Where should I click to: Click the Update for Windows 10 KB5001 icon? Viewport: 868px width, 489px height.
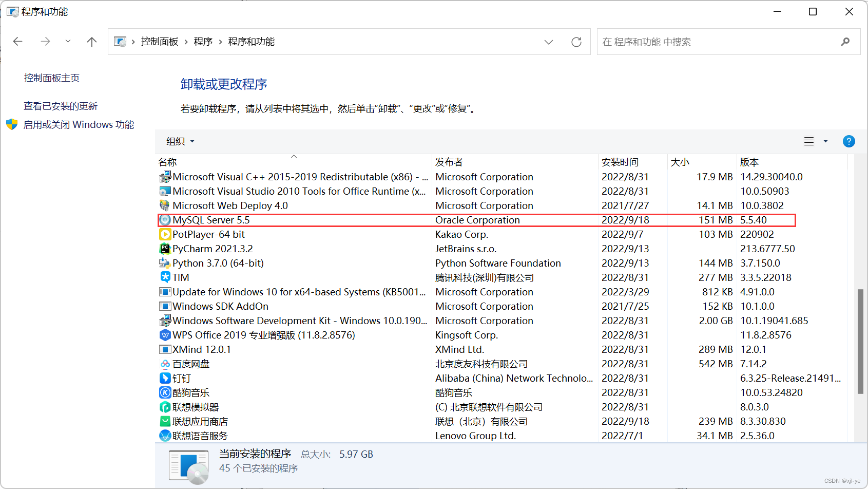[x=165, y=292]
